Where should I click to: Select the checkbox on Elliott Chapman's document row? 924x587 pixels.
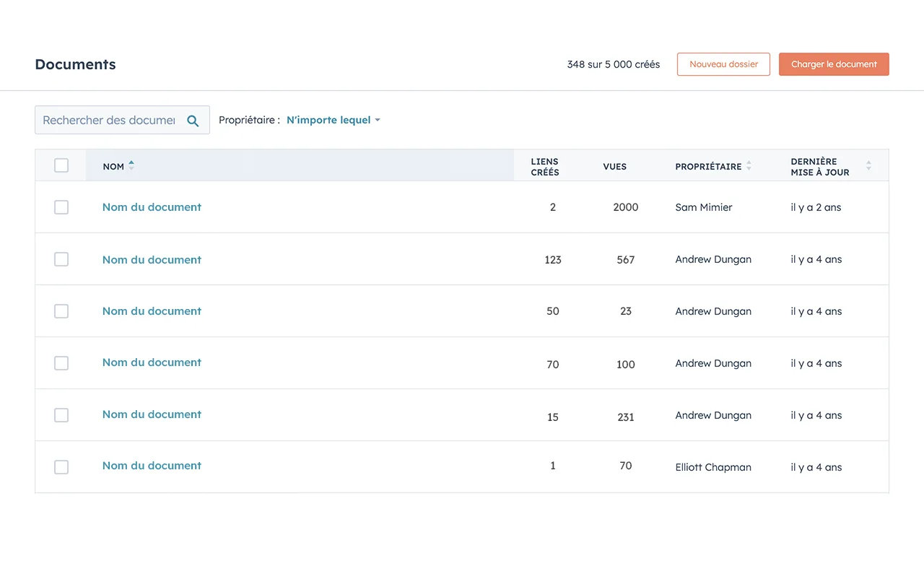61,467
